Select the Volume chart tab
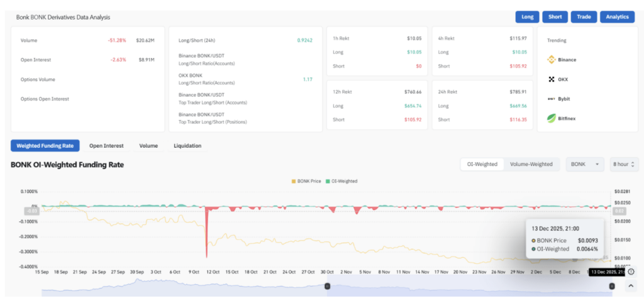Screen dimensions: 644x298 click(x=148, y=146)
